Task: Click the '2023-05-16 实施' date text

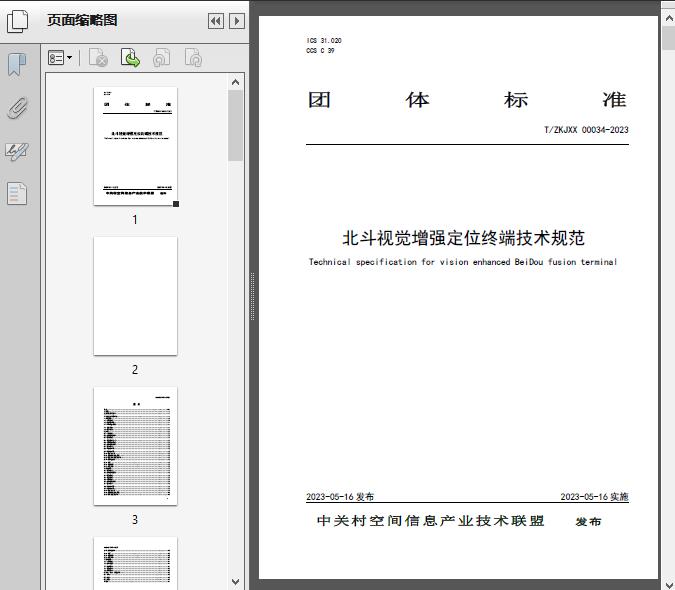Action: click(x=594, y=497)
